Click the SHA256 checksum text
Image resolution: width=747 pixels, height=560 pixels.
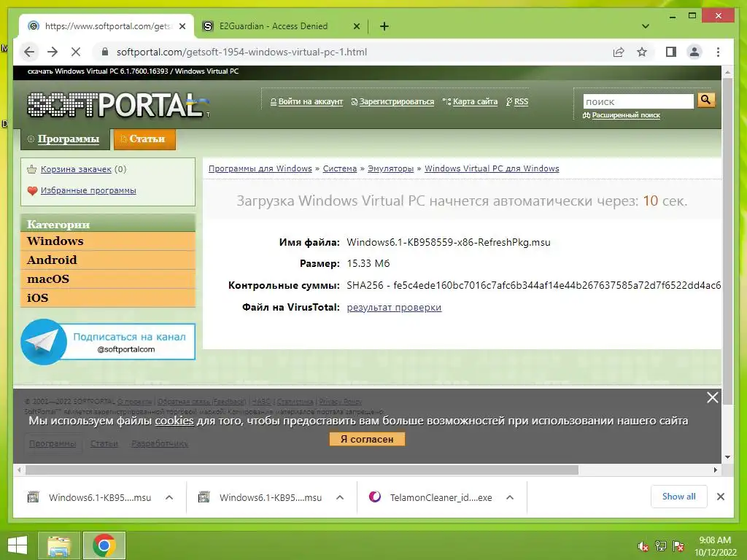533,286
